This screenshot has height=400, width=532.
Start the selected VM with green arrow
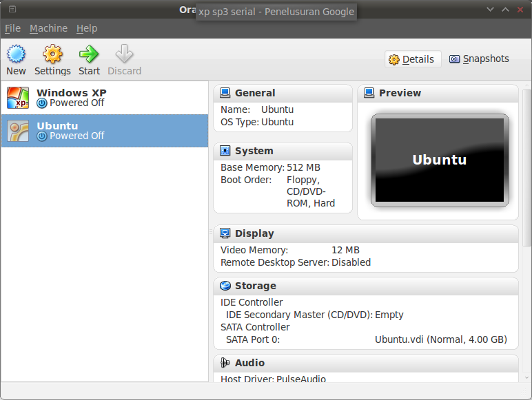[89, 54]
